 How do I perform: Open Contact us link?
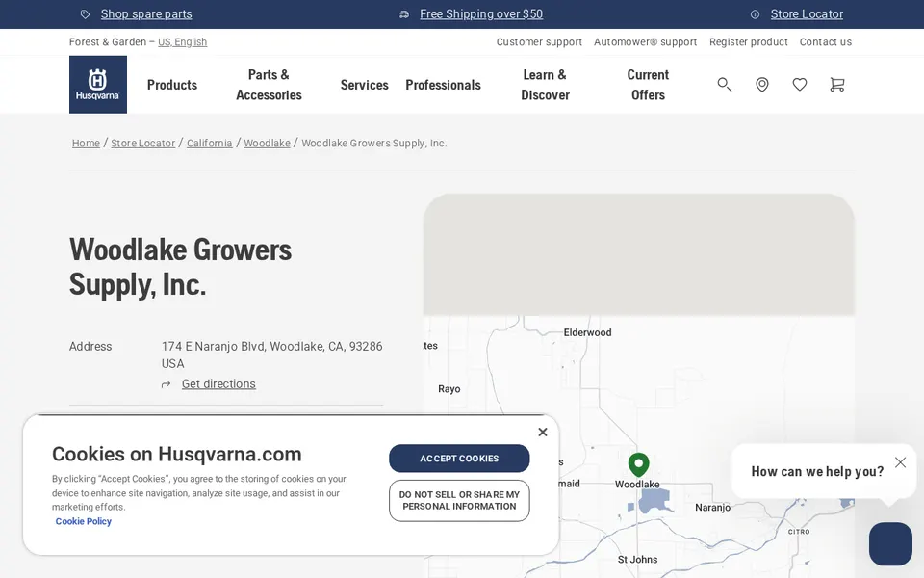825,41
